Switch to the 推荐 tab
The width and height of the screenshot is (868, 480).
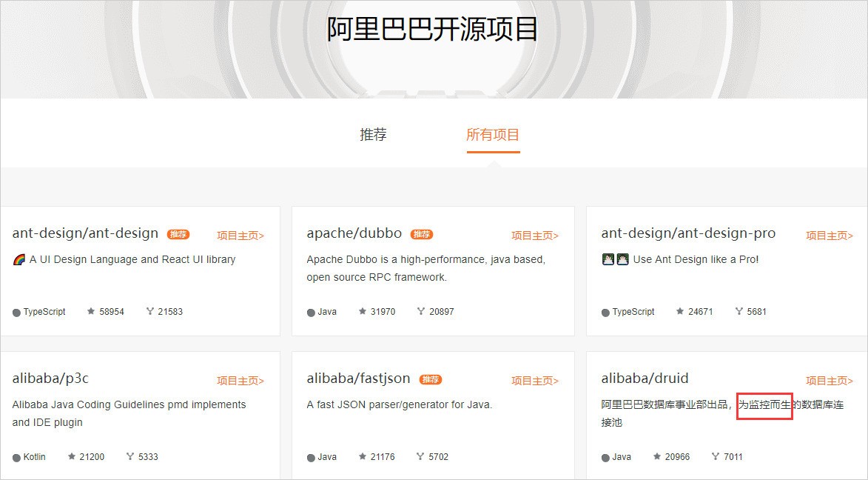(373, 135)
